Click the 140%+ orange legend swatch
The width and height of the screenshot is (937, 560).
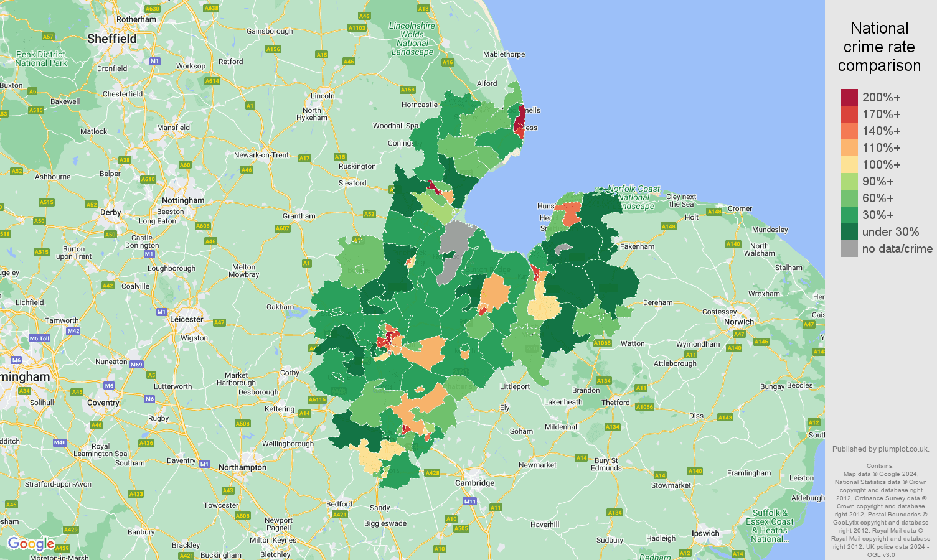pos(849,131)
